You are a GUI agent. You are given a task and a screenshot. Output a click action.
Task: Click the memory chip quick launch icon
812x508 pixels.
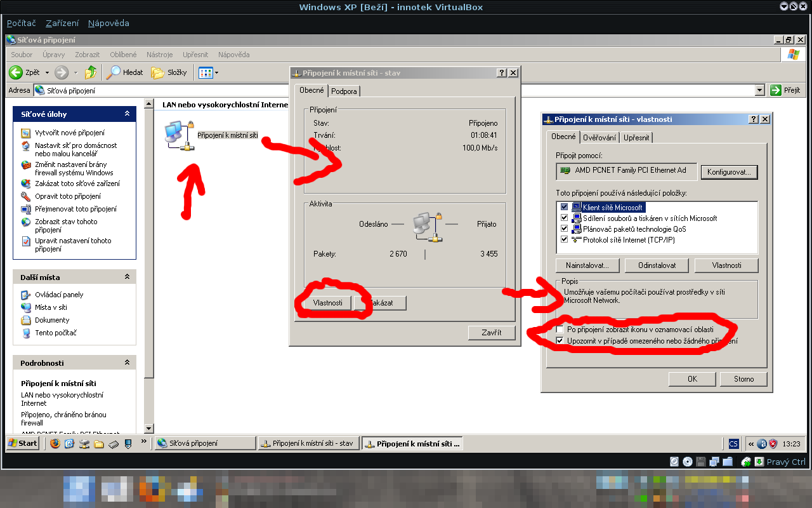114,443
